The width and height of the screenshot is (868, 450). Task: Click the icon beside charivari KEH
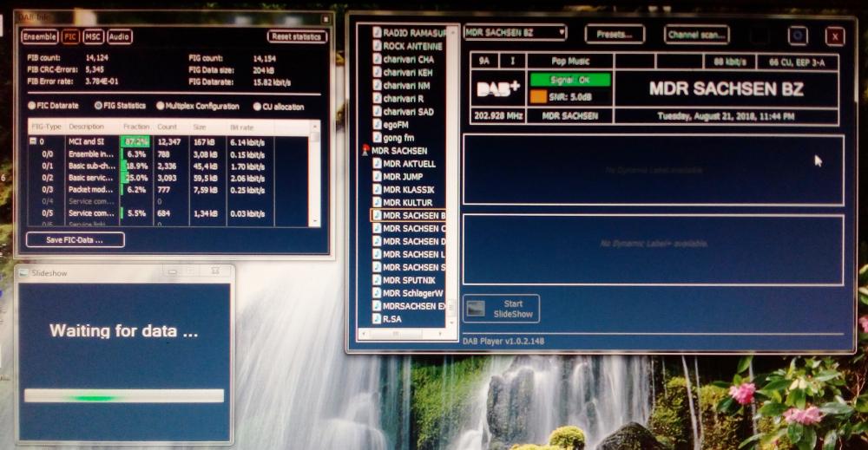[x=377, y=73]
